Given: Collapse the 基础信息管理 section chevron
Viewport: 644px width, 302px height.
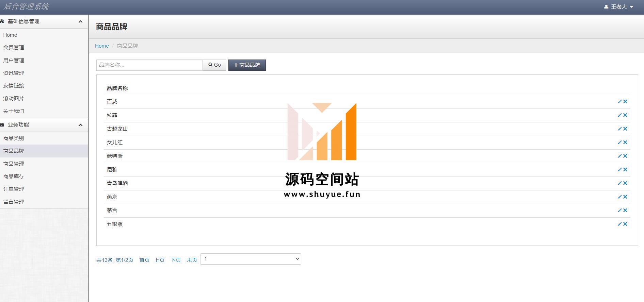Looking at the screenshot, I should click(x=80, y=21).
